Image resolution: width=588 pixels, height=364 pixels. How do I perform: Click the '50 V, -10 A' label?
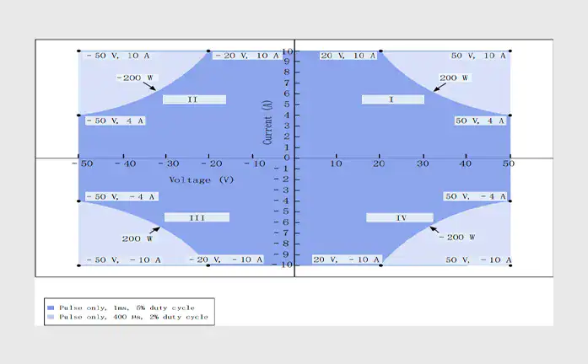point(478,260)
